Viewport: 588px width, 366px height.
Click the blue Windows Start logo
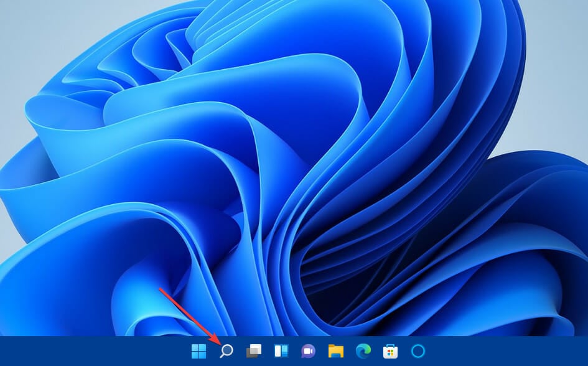coord(198,352)
